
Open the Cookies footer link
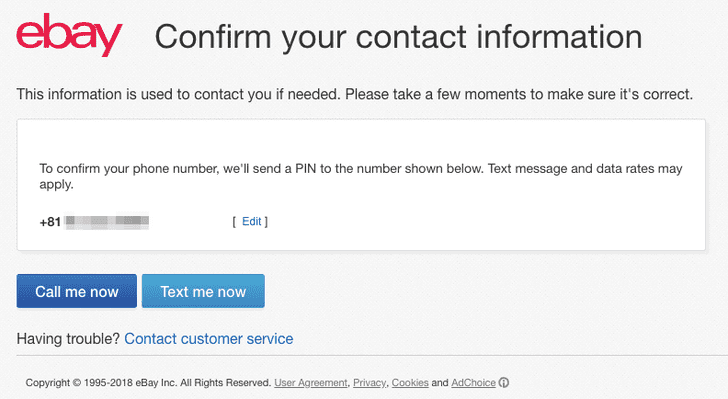[410, 383]
